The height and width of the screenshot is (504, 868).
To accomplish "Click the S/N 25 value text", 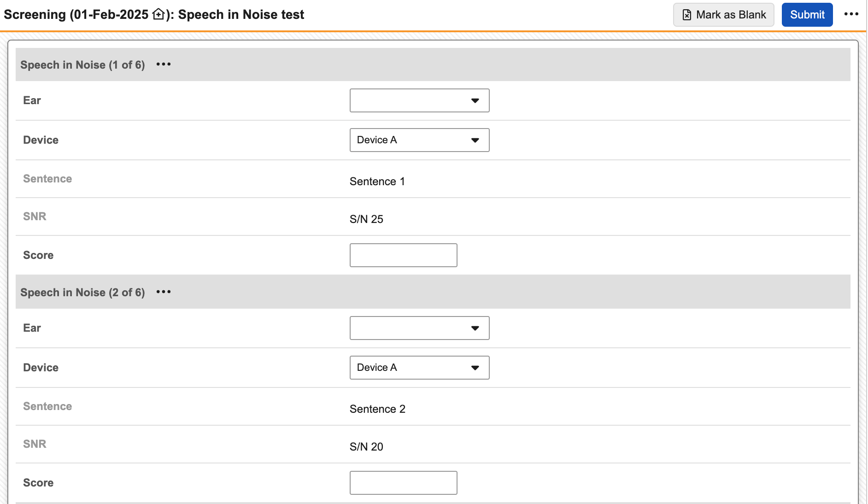I will pos(366,219).
